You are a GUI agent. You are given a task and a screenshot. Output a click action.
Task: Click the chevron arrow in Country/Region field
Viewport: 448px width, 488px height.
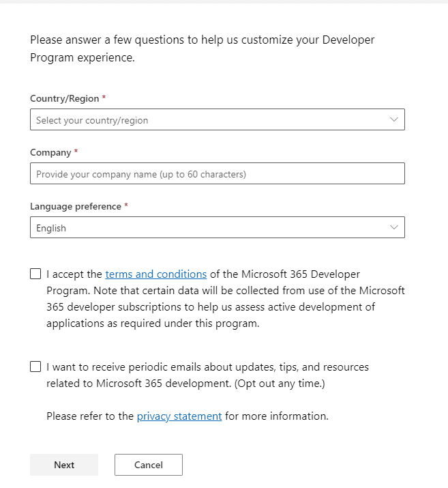pyautogui.click(x=394, y=119)
